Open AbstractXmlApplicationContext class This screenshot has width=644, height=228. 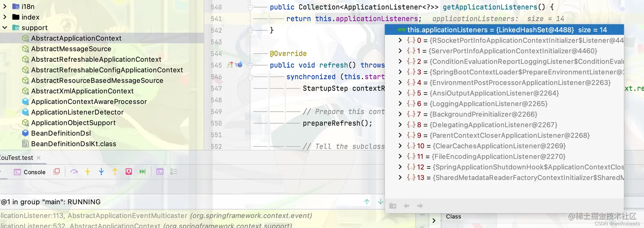pos(82,91)
